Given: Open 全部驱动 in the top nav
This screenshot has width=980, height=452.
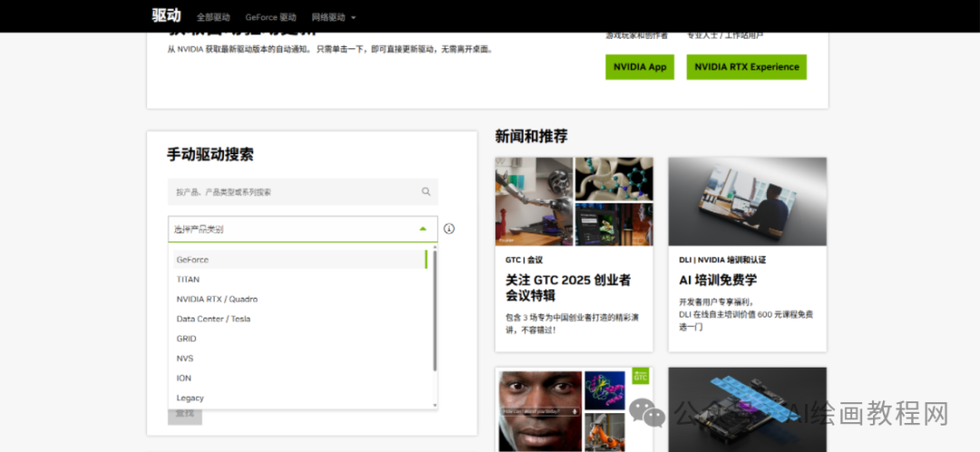Looking at the screenshot, I should (x=213, y=17).
